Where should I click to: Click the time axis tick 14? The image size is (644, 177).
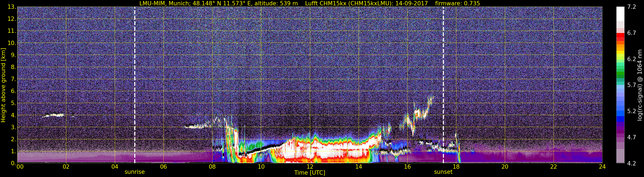pyautogui.click(x=358, y=167)
